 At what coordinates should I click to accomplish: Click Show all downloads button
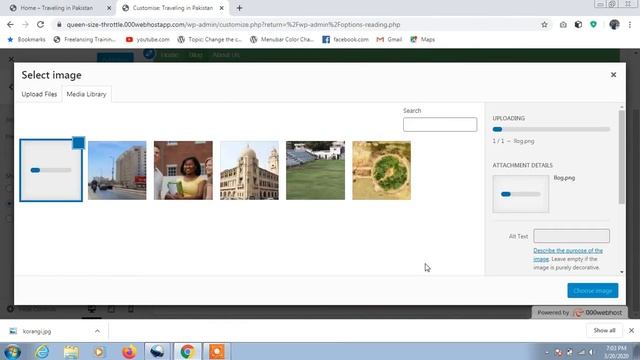[604, 331]
